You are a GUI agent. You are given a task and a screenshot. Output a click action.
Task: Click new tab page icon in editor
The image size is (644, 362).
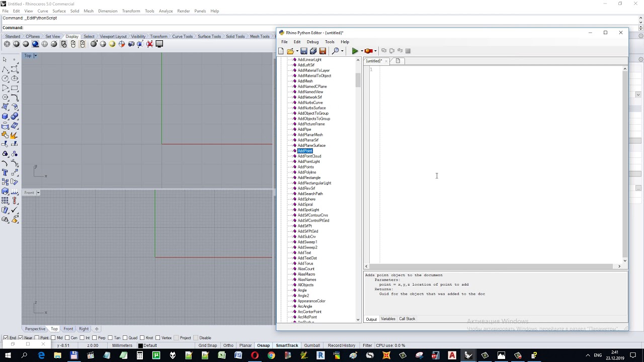398,61
